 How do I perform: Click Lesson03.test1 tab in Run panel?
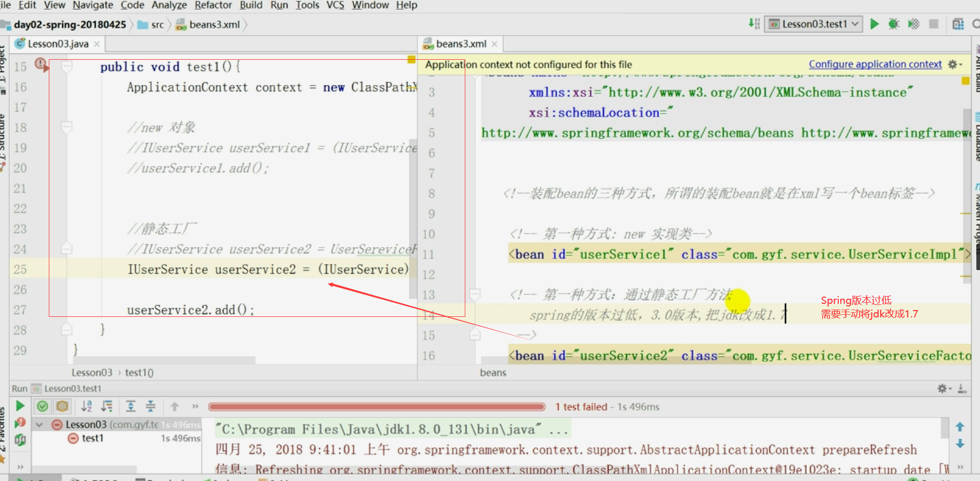tap(66, 389)
